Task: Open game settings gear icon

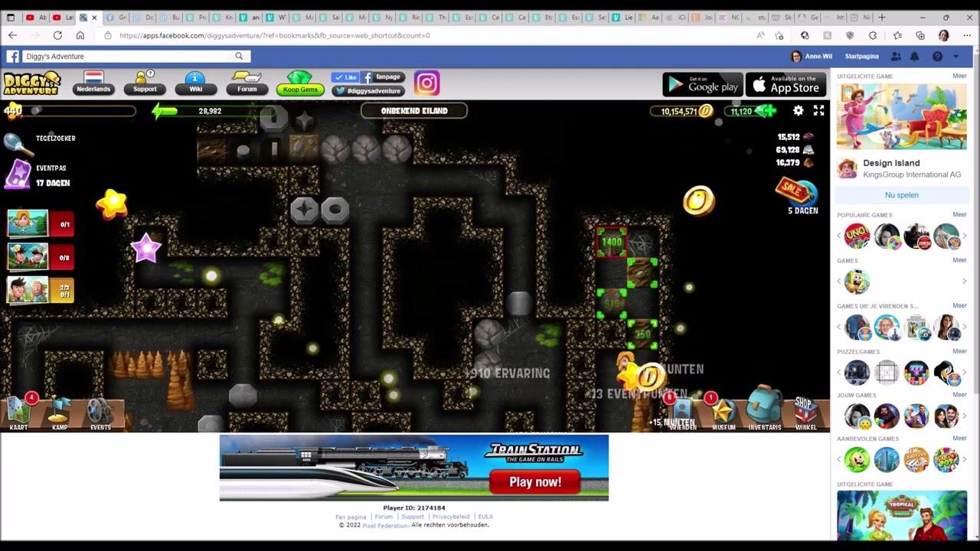Action: point(798,111)
